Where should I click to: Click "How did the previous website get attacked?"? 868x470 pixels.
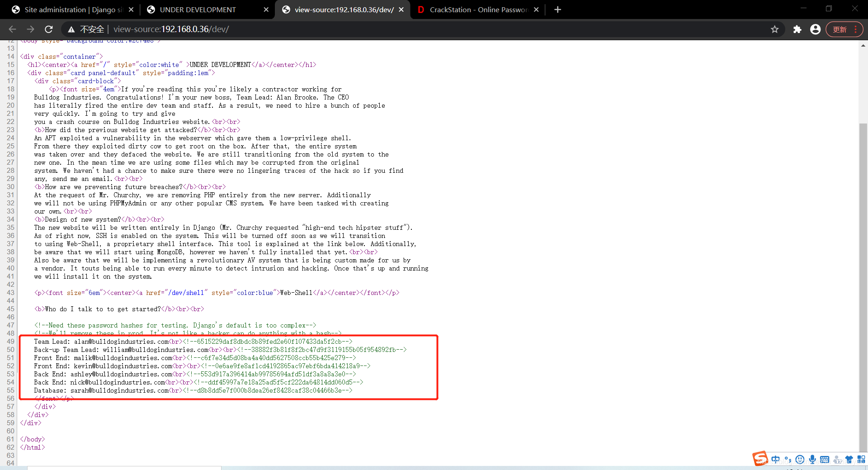pyautogui.click(x=121, y=130)
